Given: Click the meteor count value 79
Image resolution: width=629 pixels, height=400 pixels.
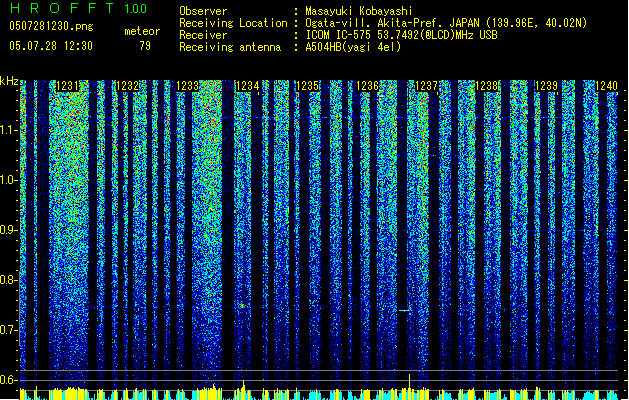Looking at the screenshot, I should click(x=145, y=46).
